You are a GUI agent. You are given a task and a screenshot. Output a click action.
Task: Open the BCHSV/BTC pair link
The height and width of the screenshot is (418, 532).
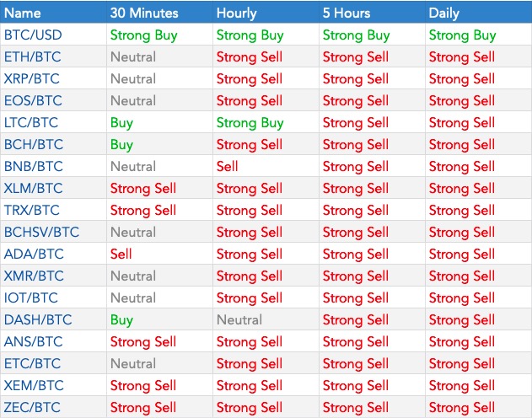click(x=41, y=233)
